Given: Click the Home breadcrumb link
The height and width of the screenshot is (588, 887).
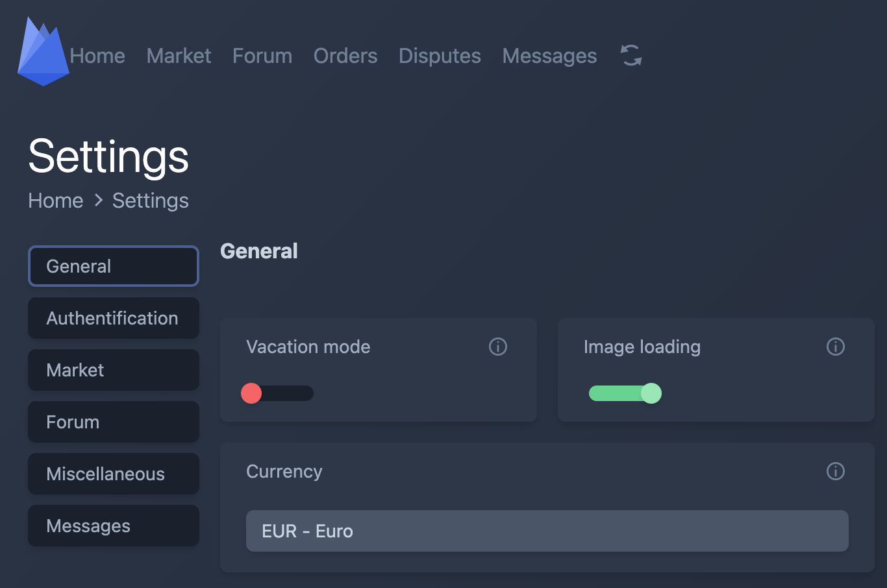Looking at the screenshot, I should point(56,201).
